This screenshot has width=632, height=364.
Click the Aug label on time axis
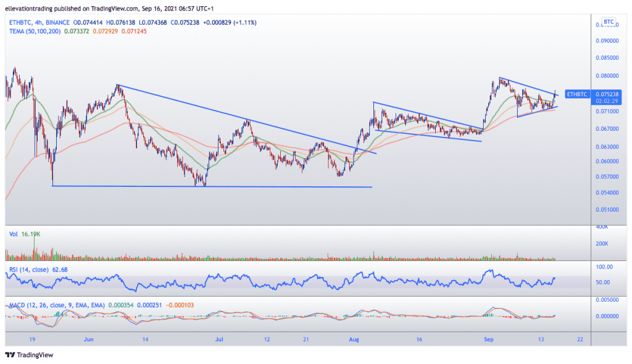tap(354, 339)
